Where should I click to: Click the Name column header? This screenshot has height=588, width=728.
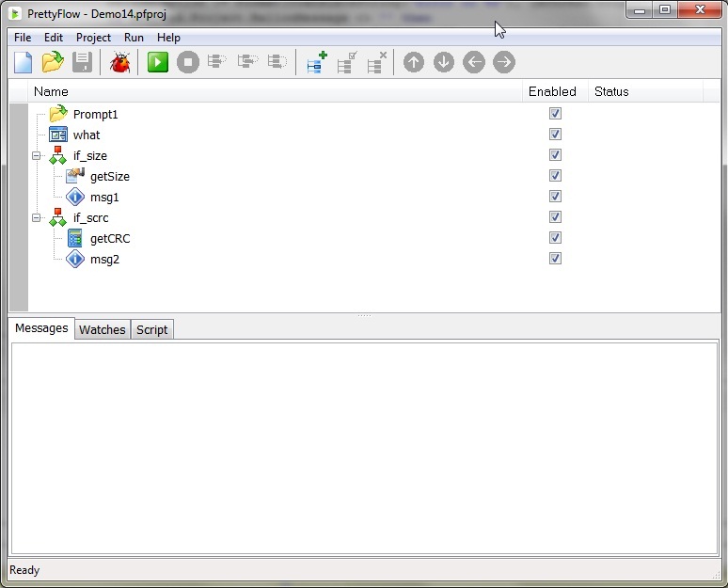[x=276, y=91]
